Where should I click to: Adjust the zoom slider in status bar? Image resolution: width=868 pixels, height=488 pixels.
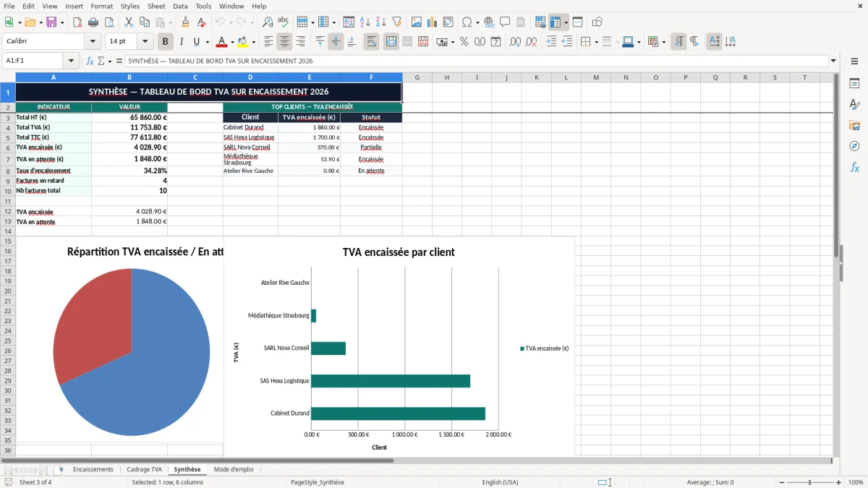pyautogui.click(x=809, y=482)
